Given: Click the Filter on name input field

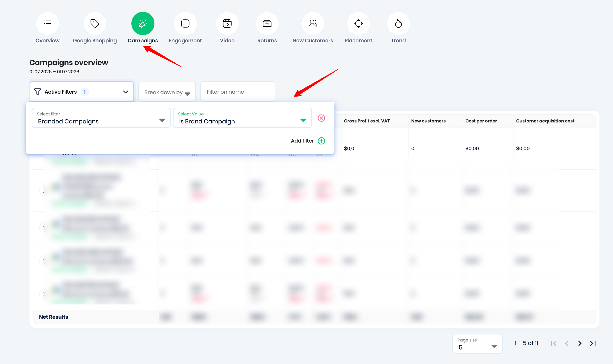Looking at the screenshot, I should click(238, 92).
